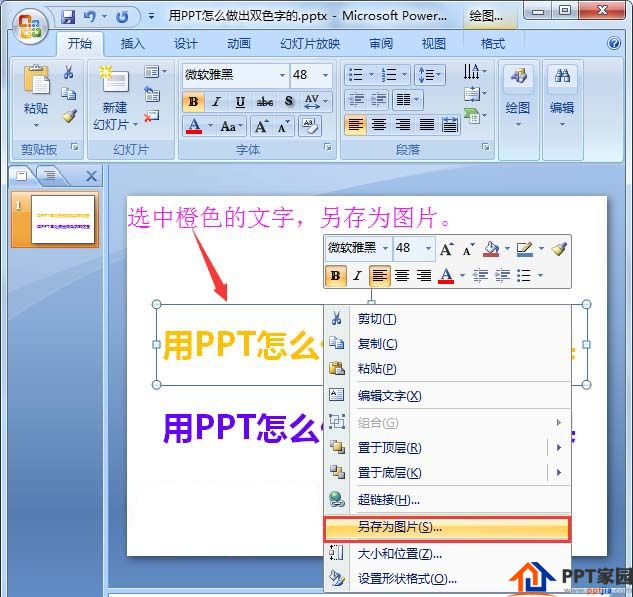Toggle Bold in ribbon font group
Screen dimensions: 633x597
point(193,102)
